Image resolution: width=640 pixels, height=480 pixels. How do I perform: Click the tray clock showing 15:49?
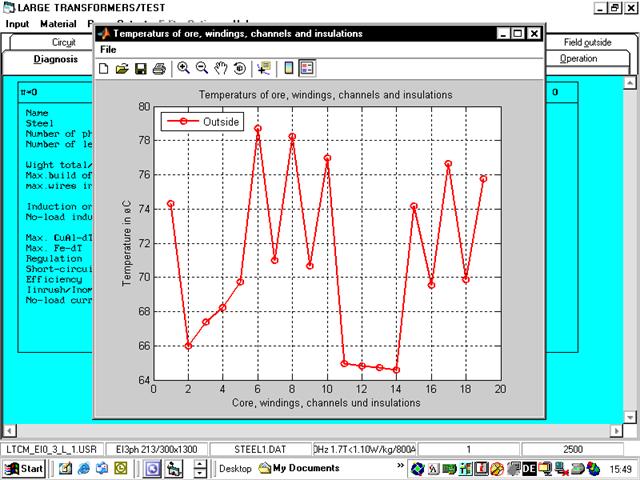point(620,469)
